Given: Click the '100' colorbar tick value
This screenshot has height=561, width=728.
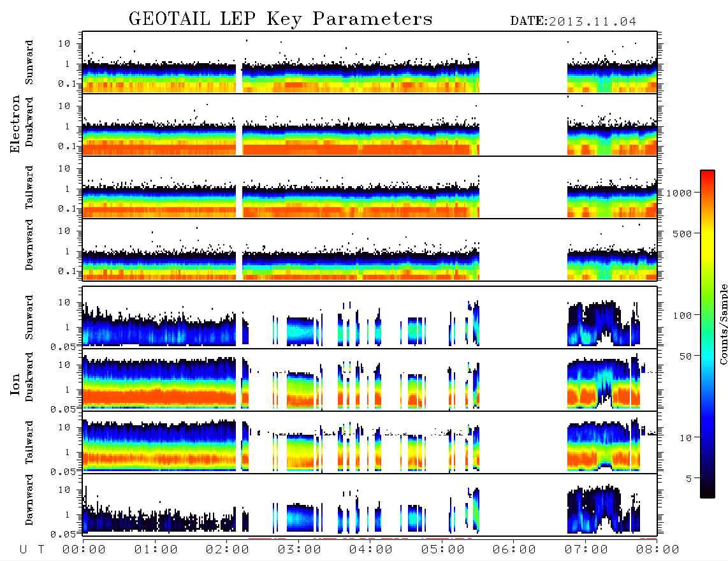Looking at the screenshot, I should click(x=682, y=316).
